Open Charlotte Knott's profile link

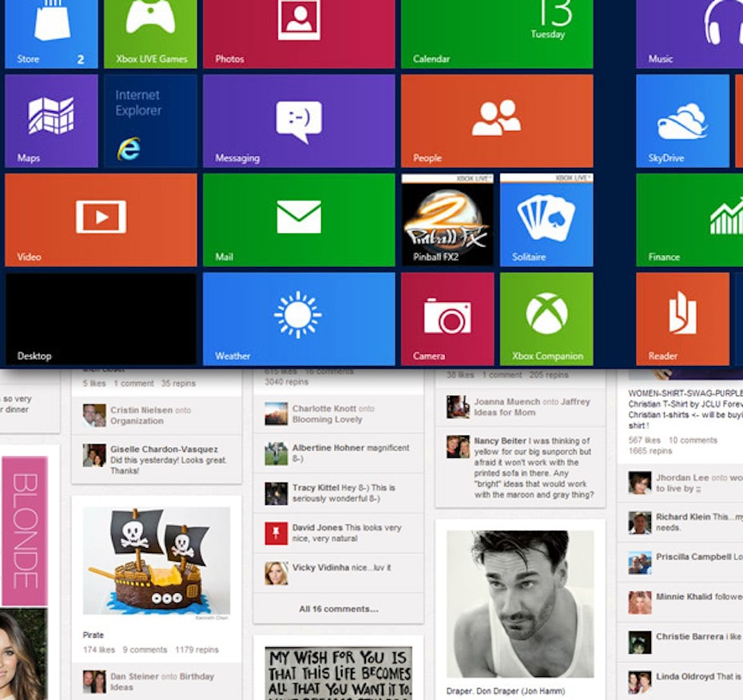pyautogui.click(x=323, y=408)
